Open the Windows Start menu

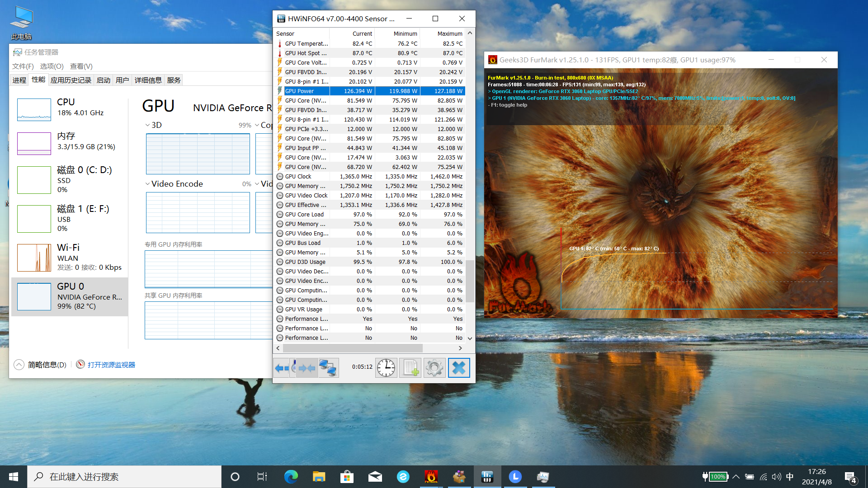pos(14,477)
